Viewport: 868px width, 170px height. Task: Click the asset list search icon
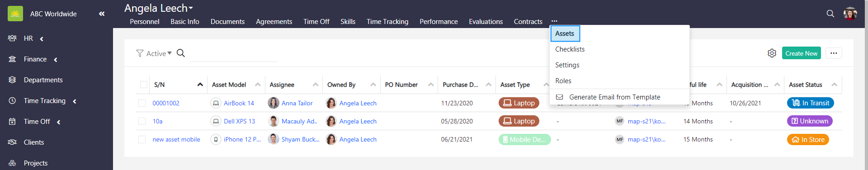(181, 53)
